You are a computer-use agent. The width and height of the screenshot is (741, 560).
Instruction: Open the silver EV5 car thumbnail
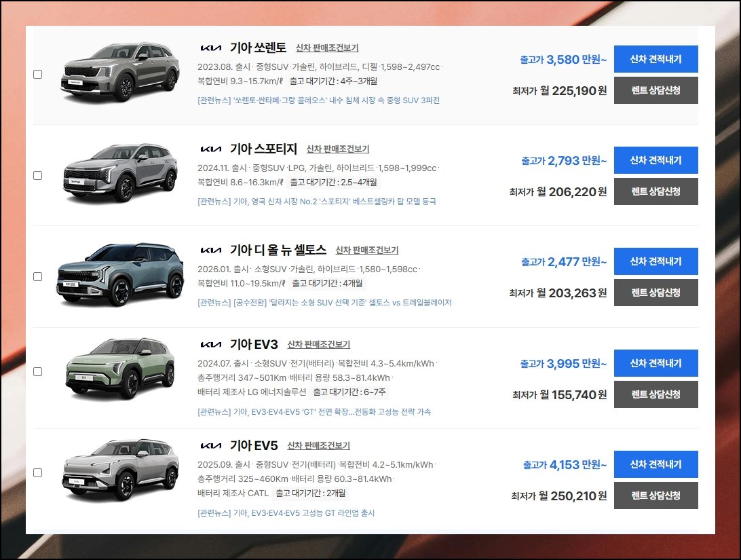(x=121, y=470)
